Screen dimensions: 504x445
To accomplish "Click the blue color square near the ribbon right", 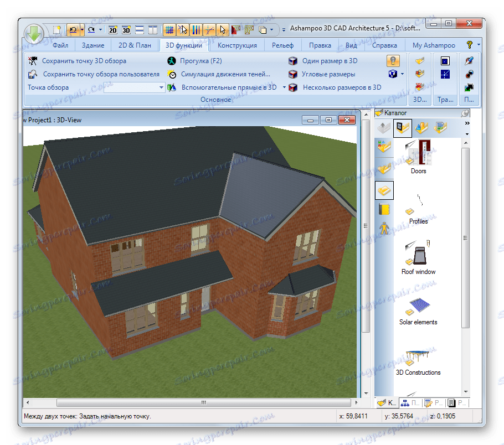I will [x=445, y=61].
